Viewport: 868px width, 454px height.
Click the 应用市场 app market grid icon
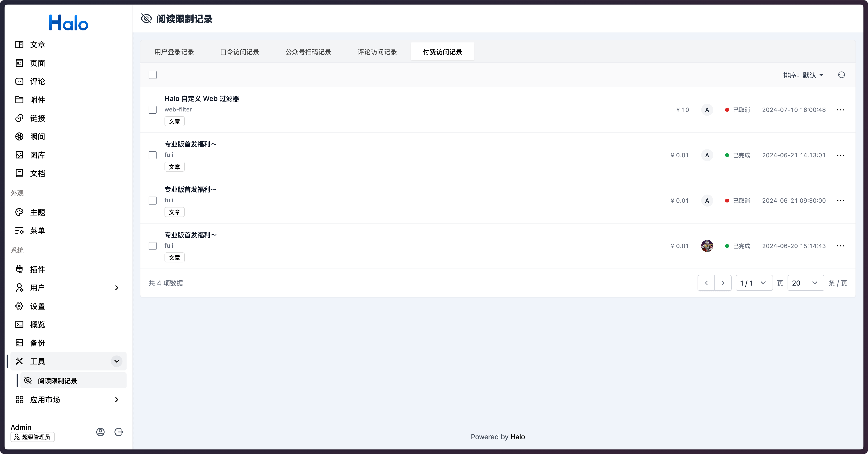click(19, 400)
